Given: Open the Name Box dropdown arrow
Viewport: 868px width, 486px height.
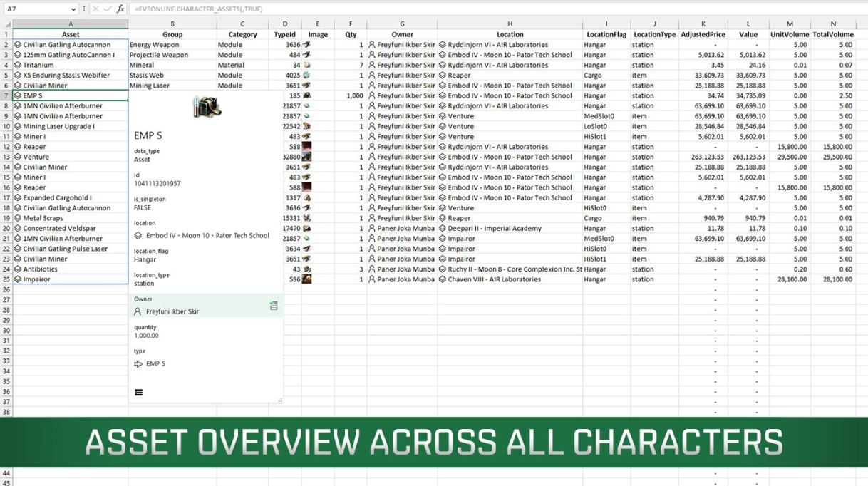Looking at the screenshot, I should (x=73, y=9).
